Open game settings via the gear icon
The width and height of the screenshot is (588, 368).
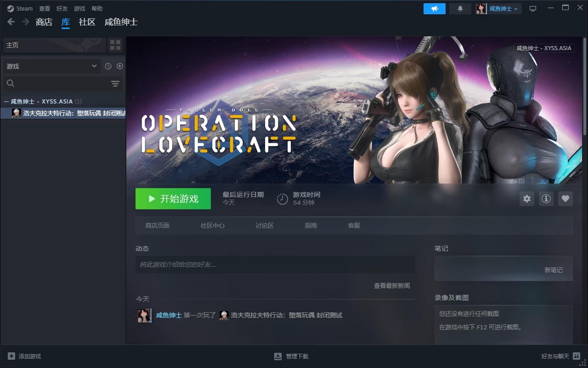526,198
